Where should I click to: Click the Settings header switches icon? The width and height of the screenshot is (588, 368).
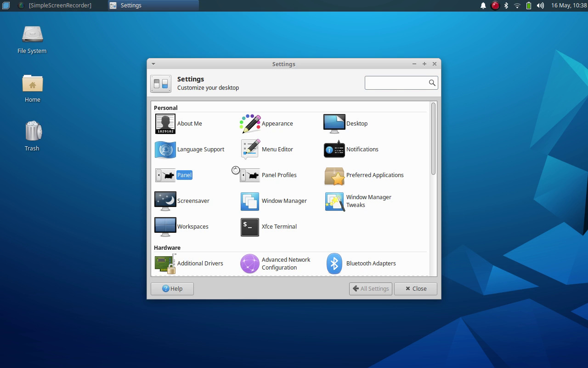click(x=161, y=84)
